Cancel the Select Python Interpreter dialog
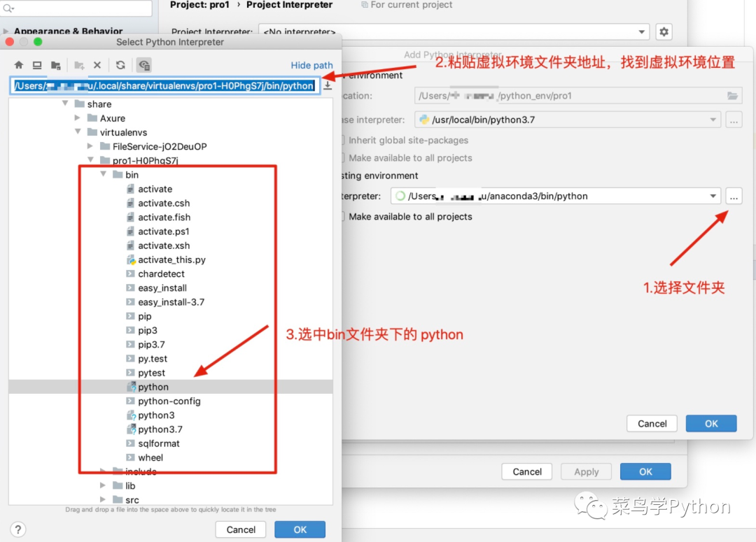756x542 pixels. (241, 529)
